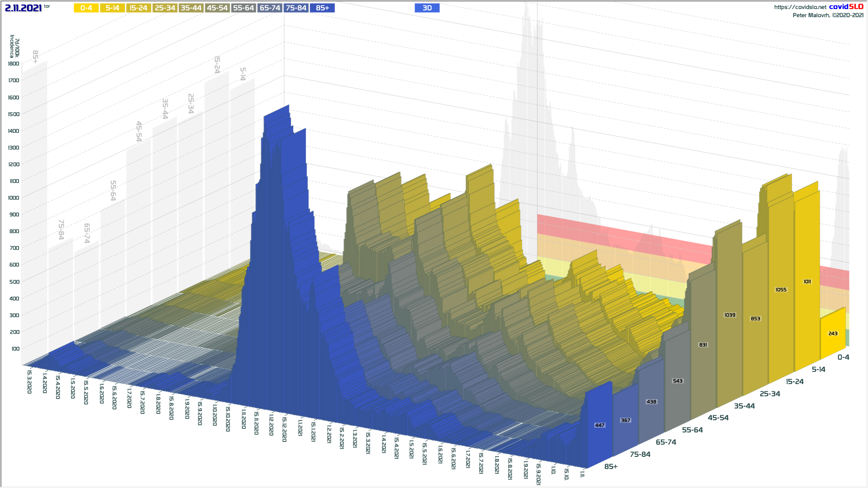Toggle the 55-64 age group button
868x488 pixels.
point(243,8)
